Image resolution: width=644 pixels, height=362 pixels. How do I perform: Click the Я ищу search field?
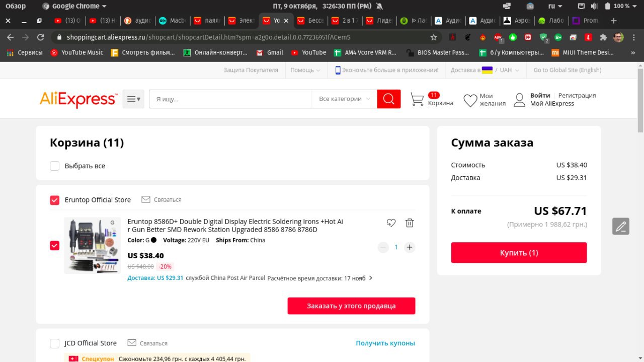pyautogui.click(x=230, y=99)
